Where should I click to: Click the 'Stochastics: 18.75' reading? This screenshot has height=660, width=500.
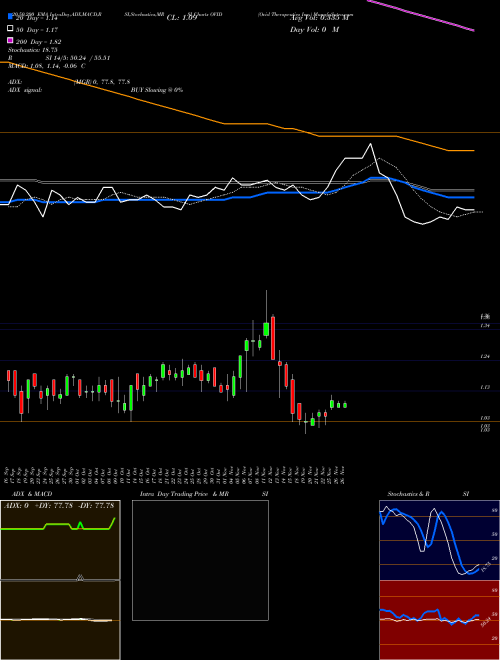[x=33, y=50]
